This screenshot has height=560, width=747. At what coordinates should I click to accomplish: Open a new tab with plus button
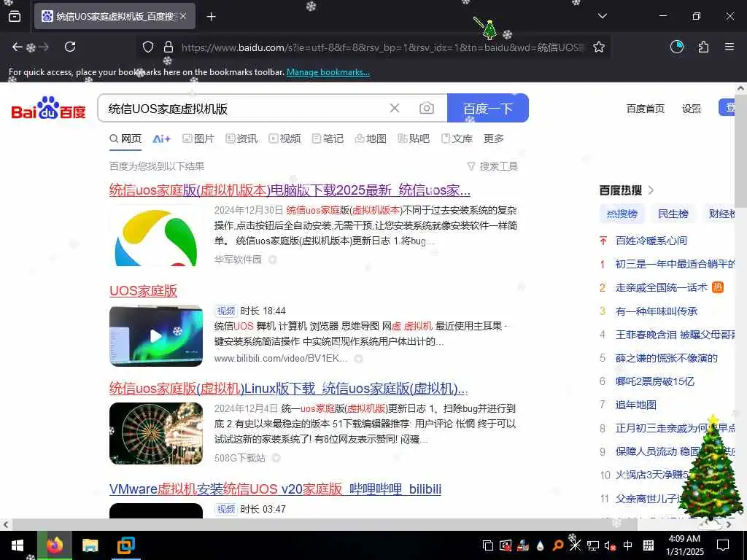tap(211, 17)
